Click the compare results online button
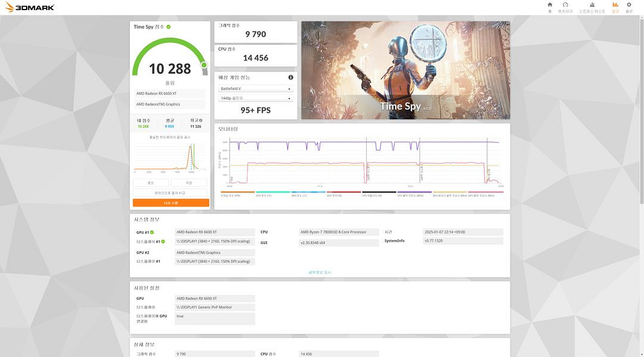The width and height of the screenshot is (644, 357). 171,193
